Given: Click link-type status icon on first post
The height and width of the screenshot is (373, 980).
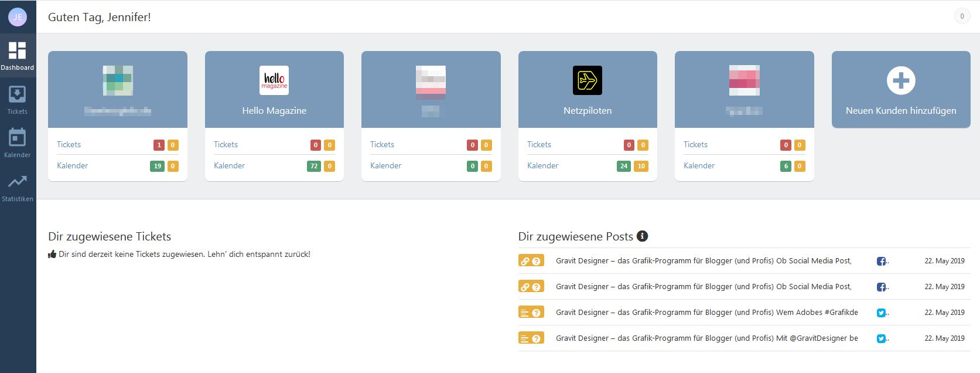Looking at the screenshot, I should (525, 262).
